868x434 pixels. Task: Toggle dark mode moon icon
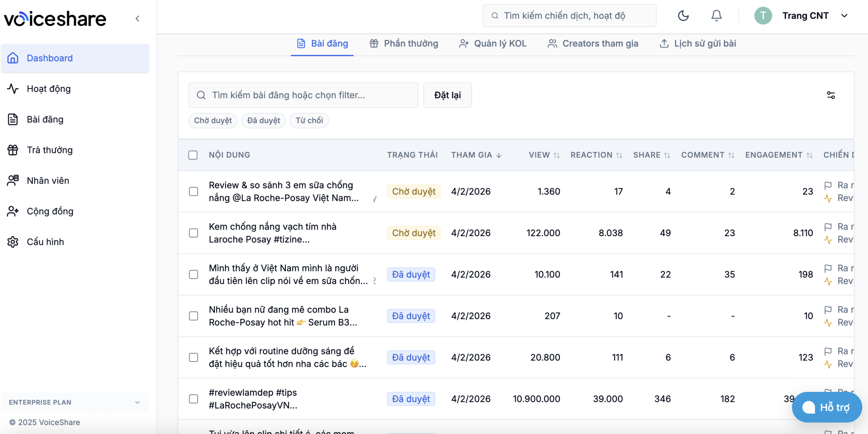click(x=683, y=16)
